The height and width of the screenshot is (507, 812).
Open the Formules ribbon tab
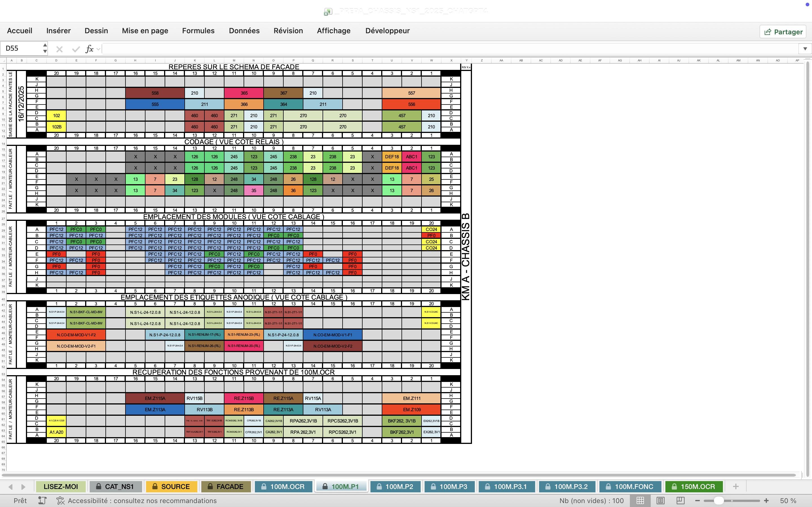pyautogui.click(x=198, y=31)
